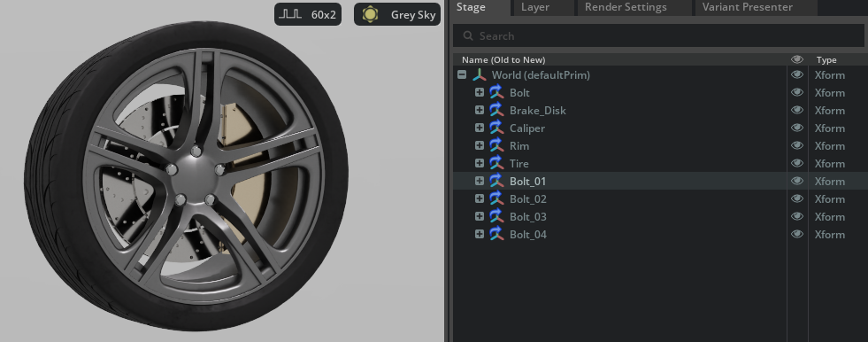Click the Bolt_03 xform icon
The height and width of the screenshot is (342, 868).
tap(496, 217)
